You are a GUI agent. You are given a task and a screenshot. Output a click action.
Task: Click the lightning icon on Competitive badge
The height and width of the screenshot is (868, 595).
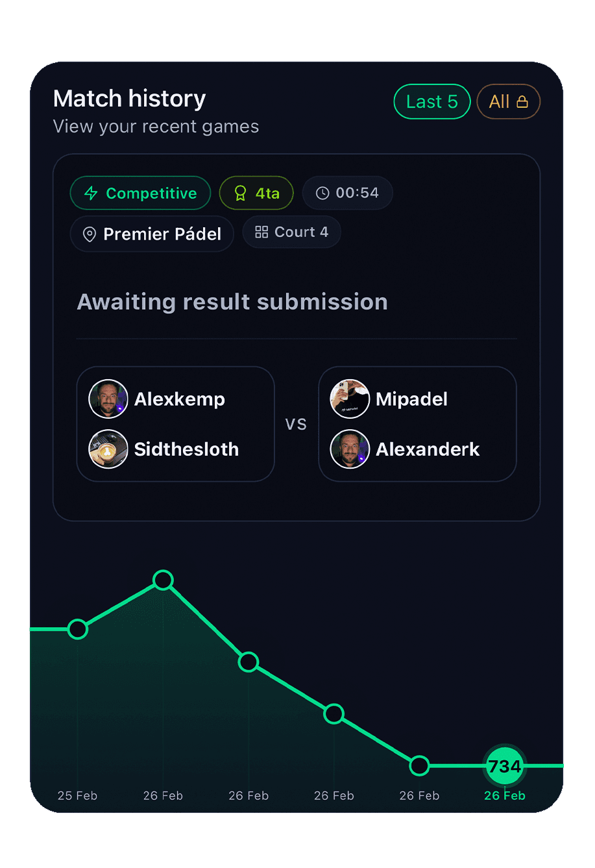pos(90,193)
